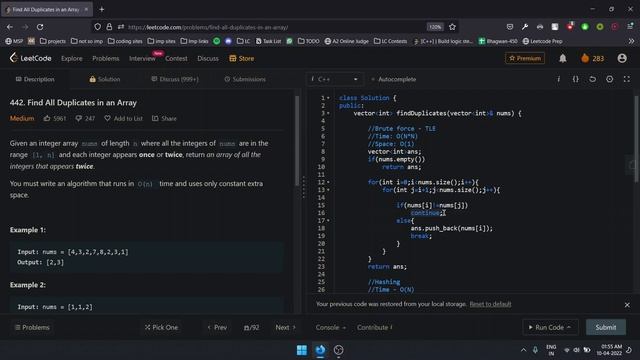Open Firefox in the taskbar
The width and height of the screenshot is (640, 360).
tap(320, 350)
